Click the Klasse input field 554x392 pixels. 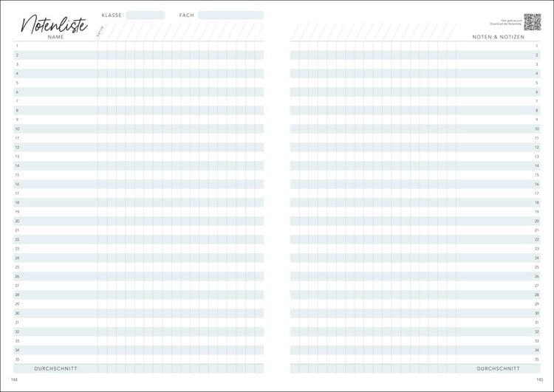point(146,16)
